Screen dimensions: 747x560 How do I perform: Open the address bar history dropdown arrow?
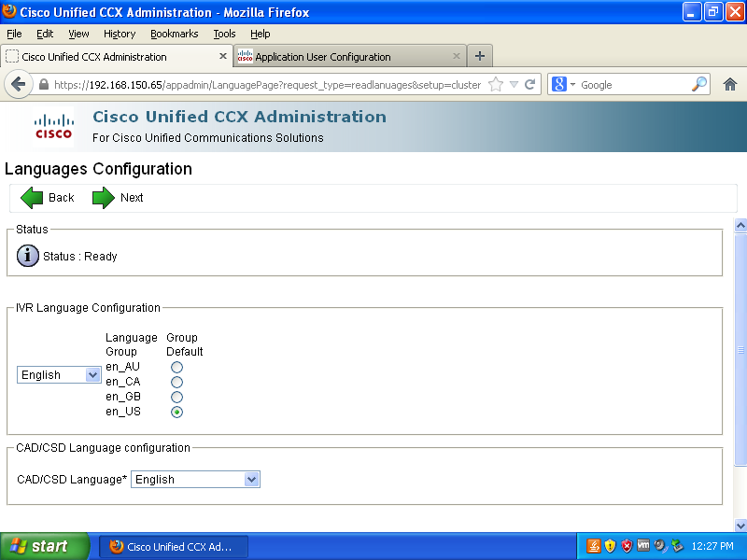(x=514, y=85)
